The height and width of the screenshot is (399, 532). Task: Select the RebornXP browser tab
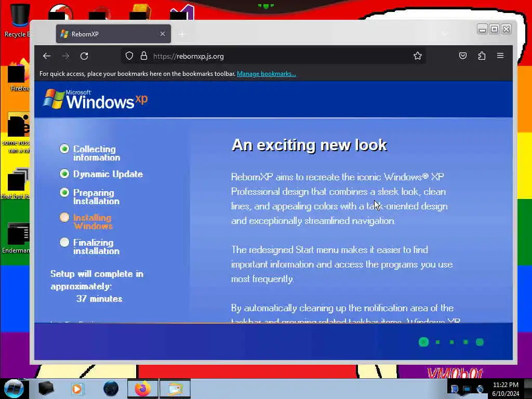point(113,34)
